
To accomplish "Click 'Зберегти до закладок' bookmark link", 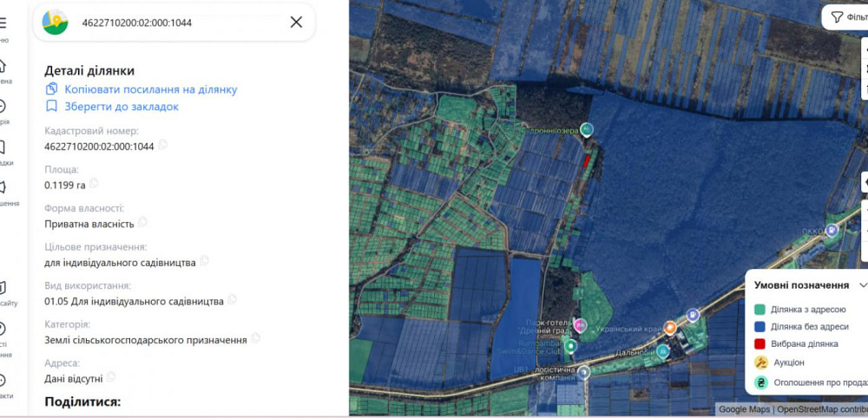I will (x=122, y=107).
